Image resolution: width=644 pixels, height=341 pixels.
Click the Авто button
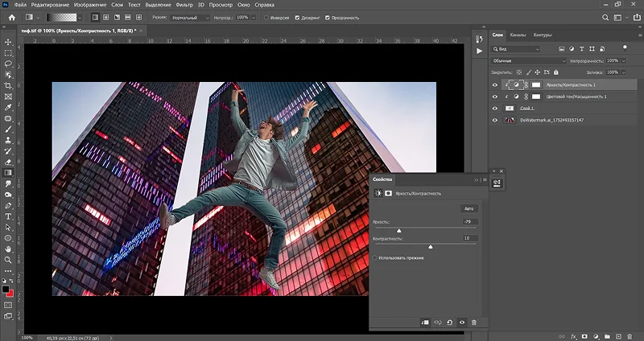469,208
